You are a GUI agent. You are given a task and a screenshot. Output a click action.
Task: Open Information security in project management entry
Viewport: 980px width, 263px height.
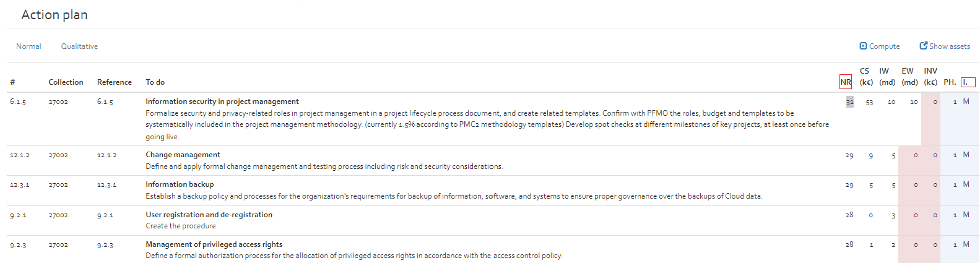pyautogui.click(x=222, y=101)
